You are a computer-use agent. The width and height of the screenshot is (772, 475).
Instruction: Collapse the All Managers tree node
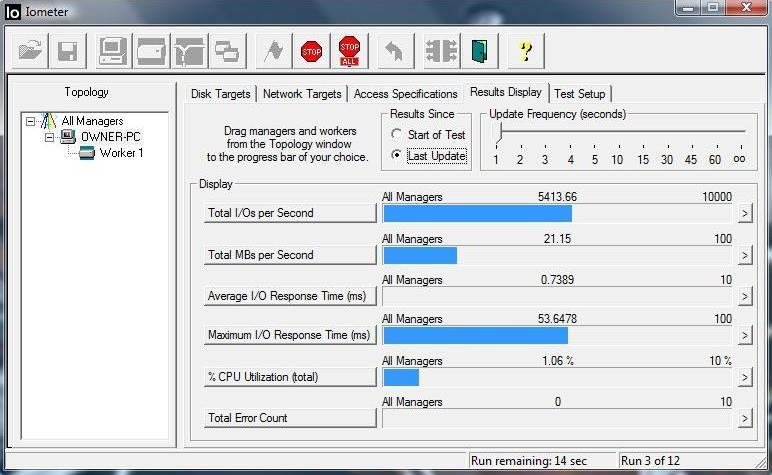coord(31,121)
